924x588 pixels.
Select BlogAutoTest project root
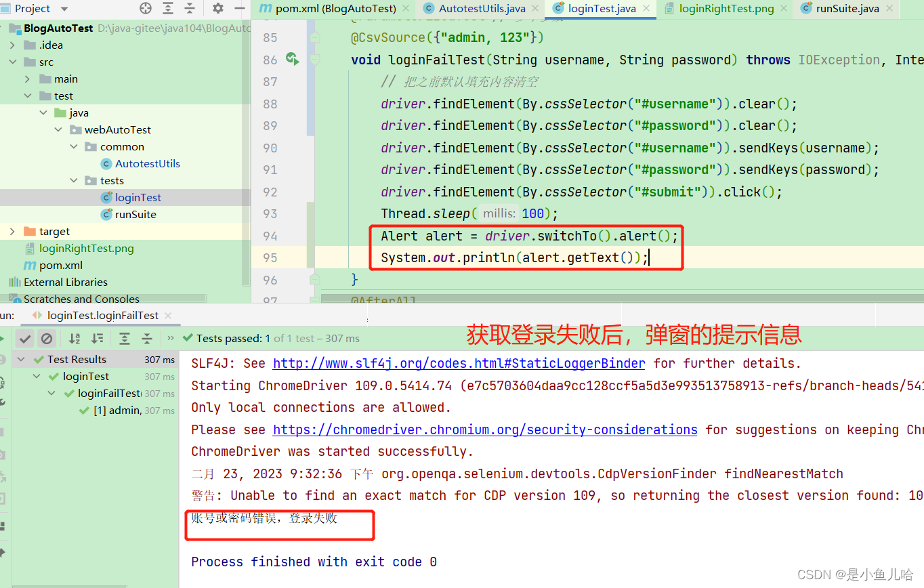pos(58,28)
